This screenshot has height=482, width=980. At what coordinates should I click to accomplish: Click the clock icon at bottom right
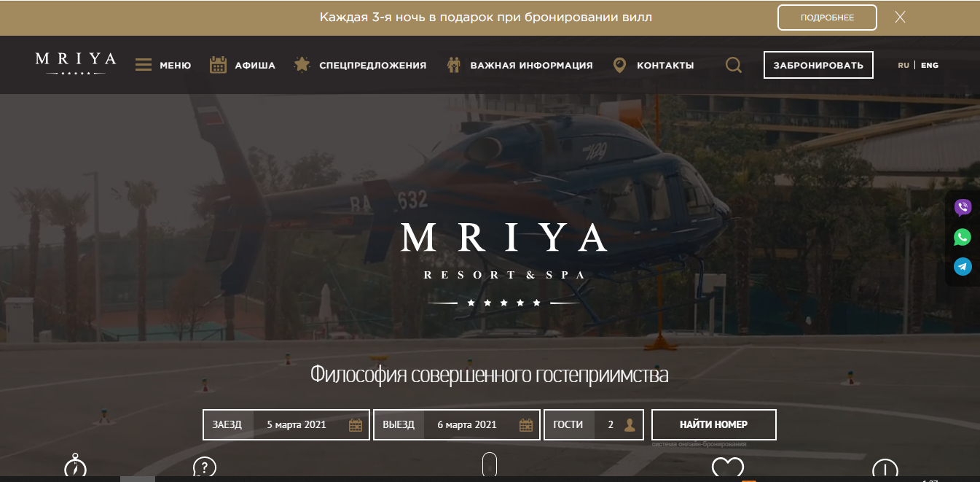[x=885, y=468]
